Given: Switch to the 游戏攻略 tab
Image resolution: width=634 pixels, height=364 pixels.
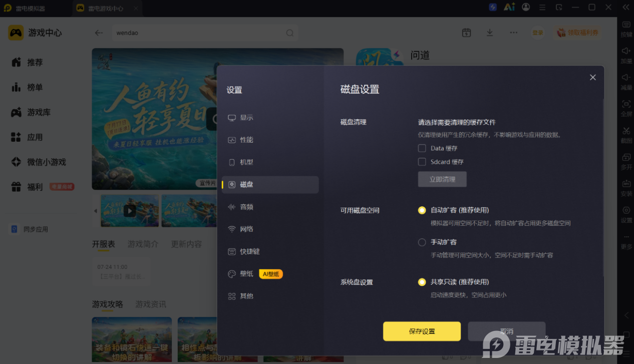Looking at the screenshot, I should [107, 304].
